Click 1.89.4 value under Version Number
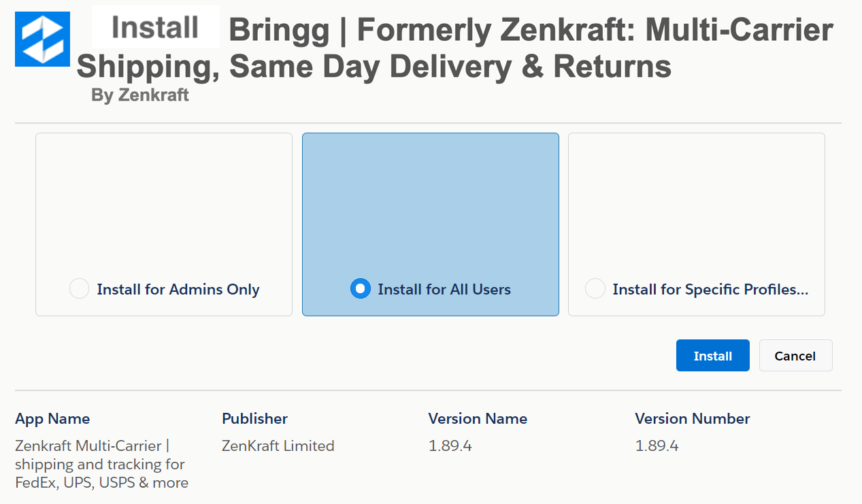Image resolution: width=862 pixels, height=504 pixels. coord(657,446)
